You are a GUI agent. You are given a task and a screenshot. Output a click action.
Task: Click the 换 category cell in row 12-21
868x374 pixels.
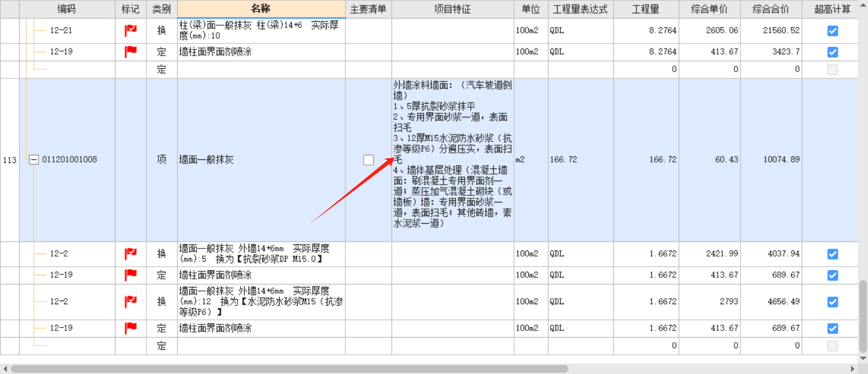coord(162,30)
